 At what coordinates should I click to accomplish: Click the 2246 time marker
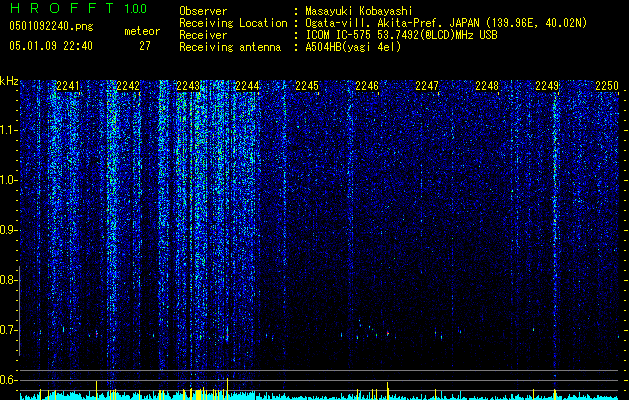click(367, 86)
